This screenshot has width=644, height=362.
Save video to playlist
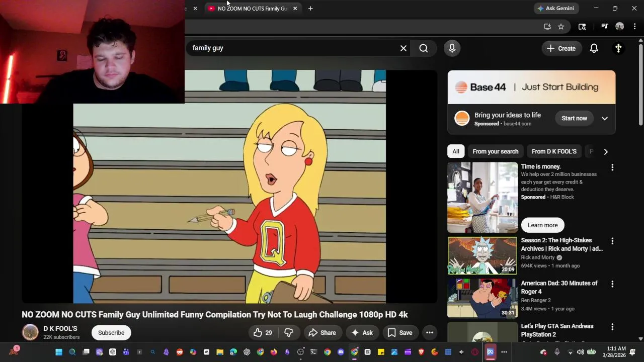(x=400, y=333)
